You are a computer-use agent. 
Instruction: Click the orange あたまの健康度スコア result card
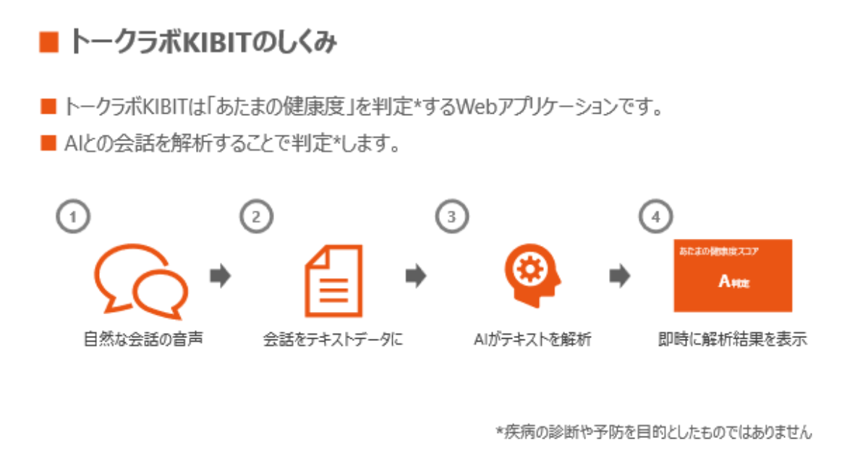(x=733, y=276)
